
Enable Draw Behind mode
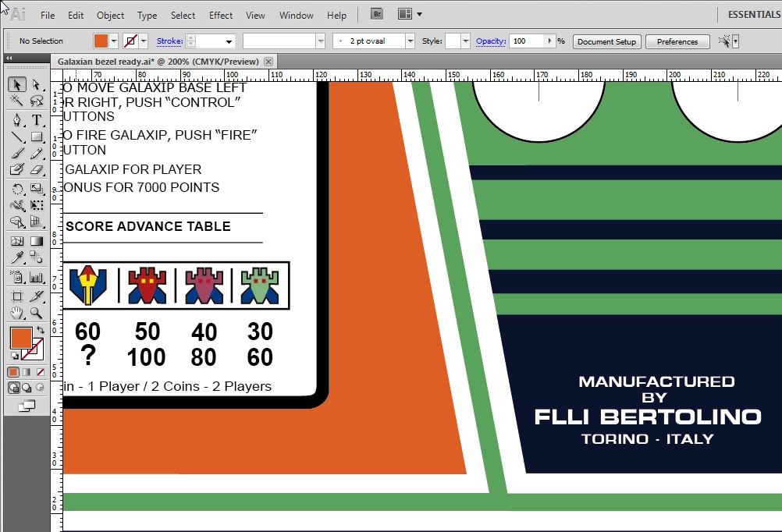point(27,388)
